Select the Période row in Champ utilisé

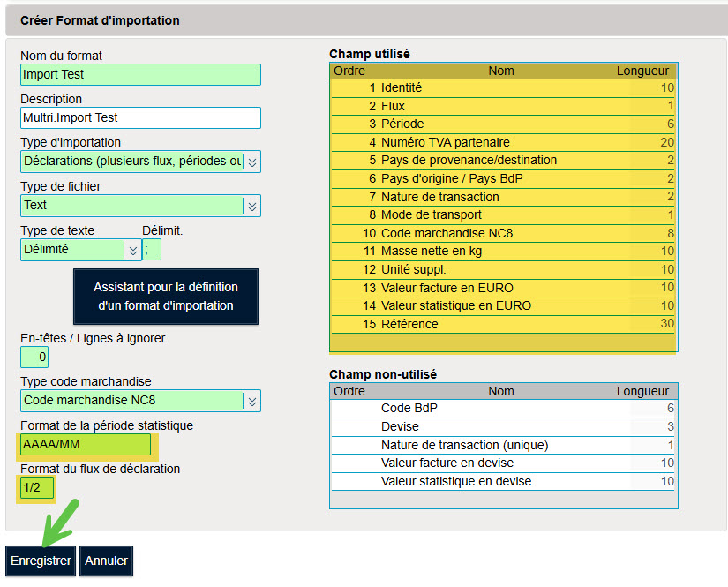pos(503,124)
